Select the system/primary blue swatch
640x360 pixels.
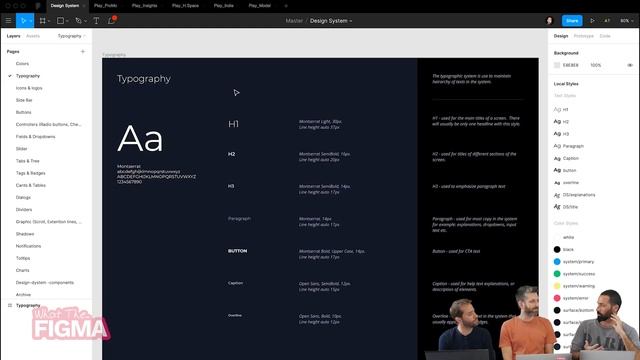tap(557, 262)
